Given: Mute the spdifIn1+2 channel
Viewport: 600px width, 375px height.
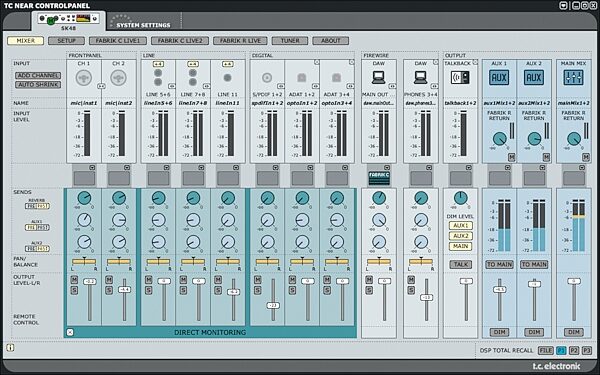Looking at the screenshot, I should pos(258,280).
